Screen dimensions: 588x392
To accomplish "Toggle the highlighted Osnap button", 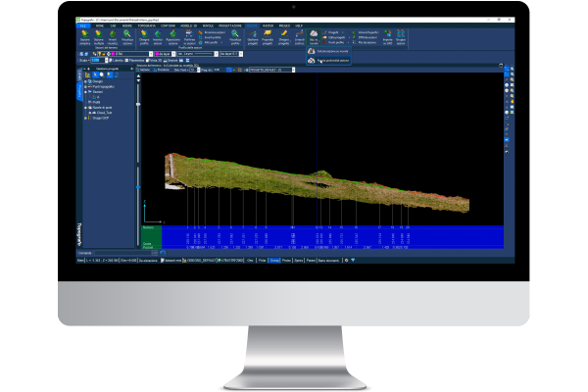I will point(274,260).
